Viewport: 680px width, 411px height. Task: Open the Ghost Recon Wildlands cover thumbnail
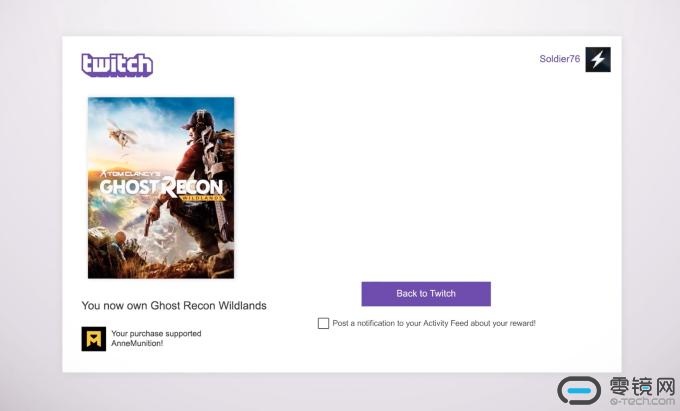[x=161, y=188]
